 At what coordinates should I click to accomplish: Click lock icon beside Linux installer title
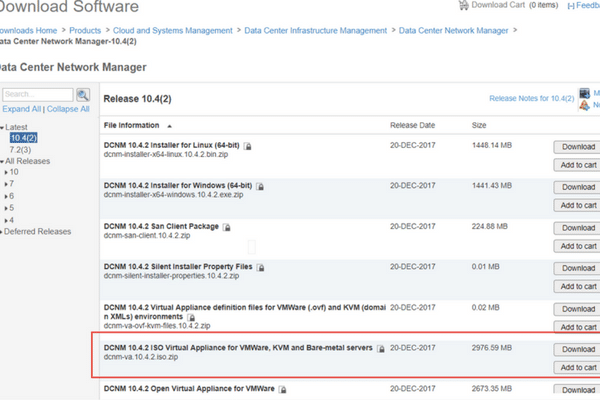coord(248,146)
